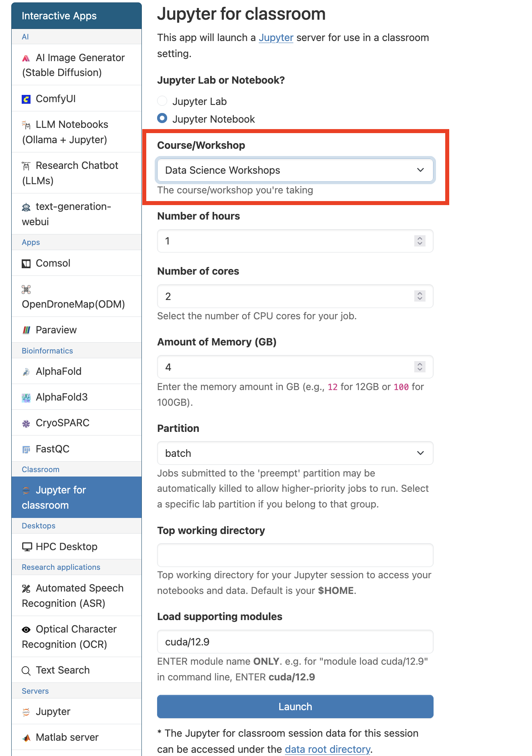Click the Text Search magnifier icon
Viewport: 532px width, 756px height.
(x=26, y=671)
